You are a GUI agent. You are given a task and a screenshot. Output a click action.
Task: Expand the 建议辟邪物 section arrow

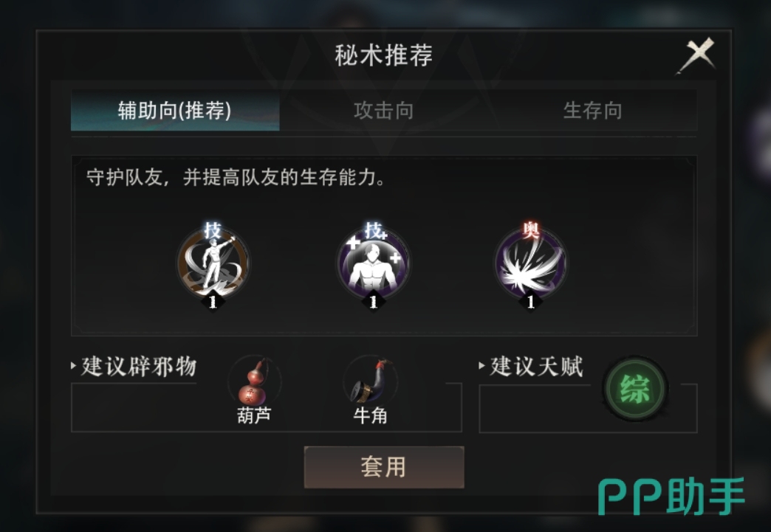[73, 365]
